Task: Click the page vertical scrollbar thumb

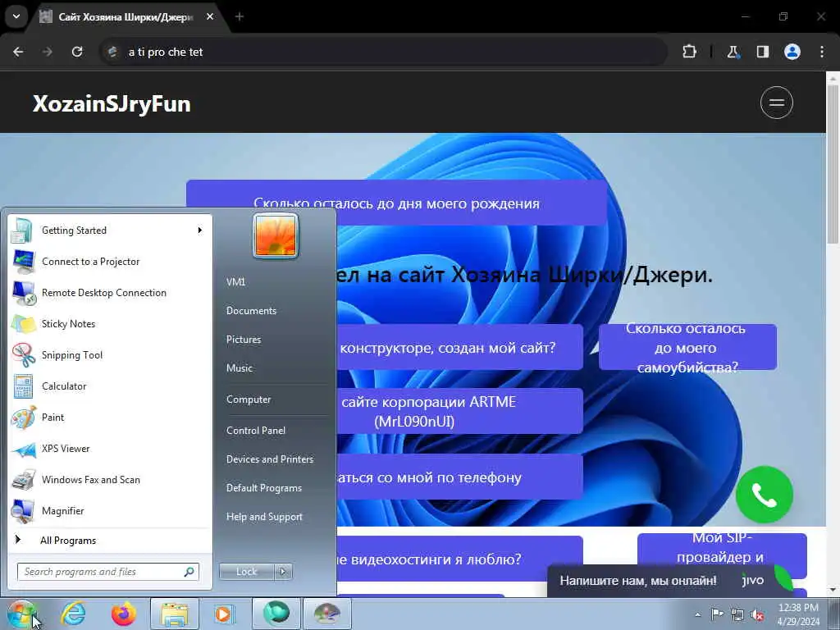Action: pos(833,163)
